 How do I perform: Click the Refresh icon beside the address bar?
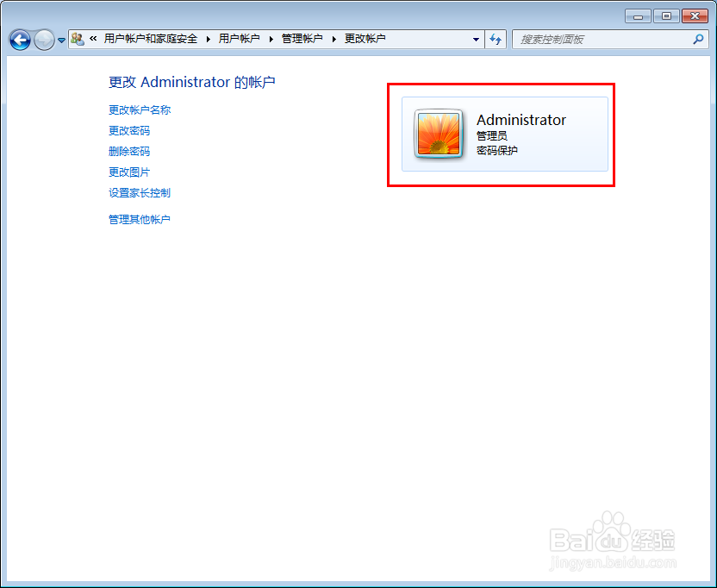[x=496, y=39]
